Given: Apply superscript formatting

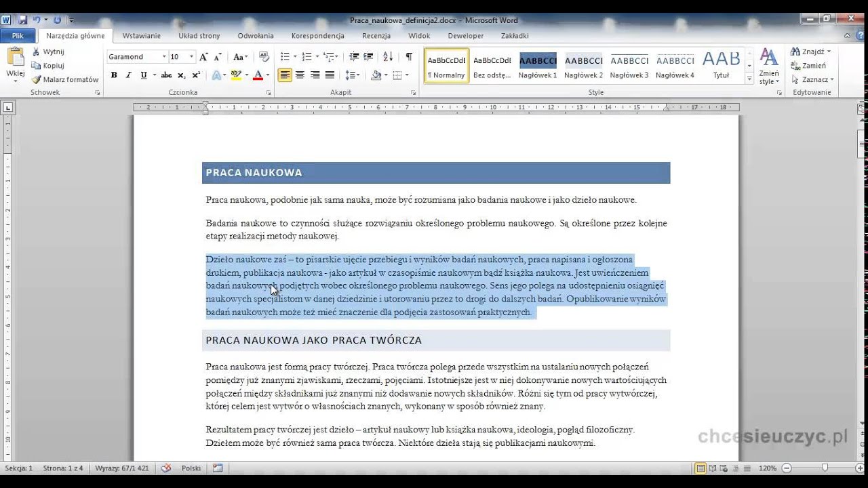Looking at the screenshot, I should click(x=196, y=75).
